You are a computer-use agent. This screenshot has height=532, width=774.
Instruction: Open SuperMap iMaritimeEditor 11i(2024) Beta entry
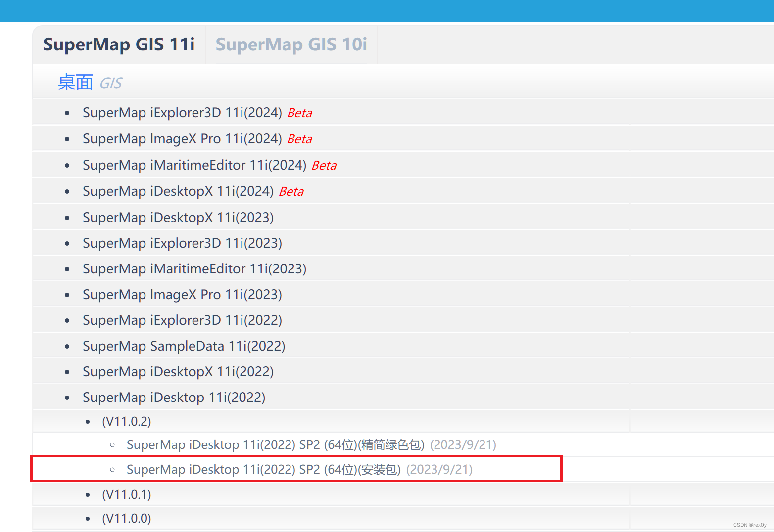tap(210, 165)
